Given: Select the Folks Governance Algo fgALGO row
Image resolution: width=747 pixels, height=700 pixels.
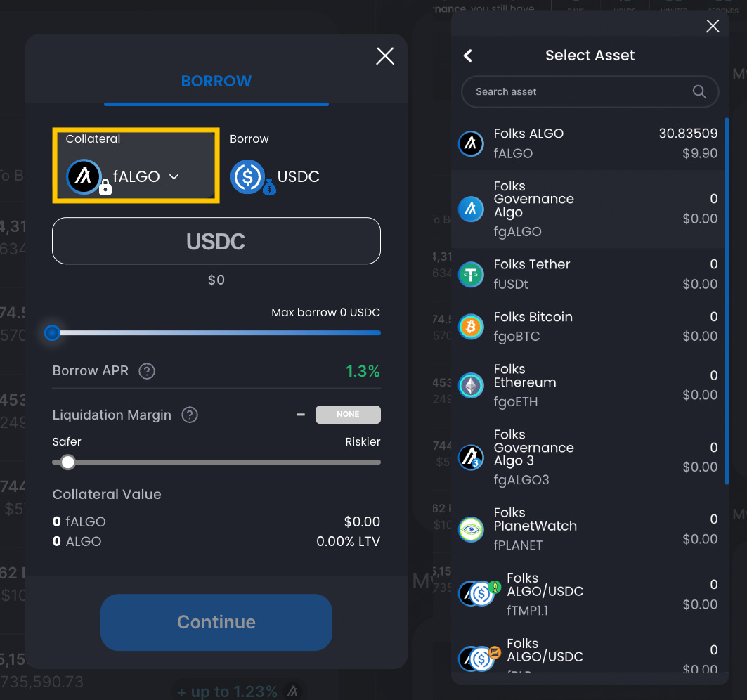Looking at the screenshot, I should [587, 209].
